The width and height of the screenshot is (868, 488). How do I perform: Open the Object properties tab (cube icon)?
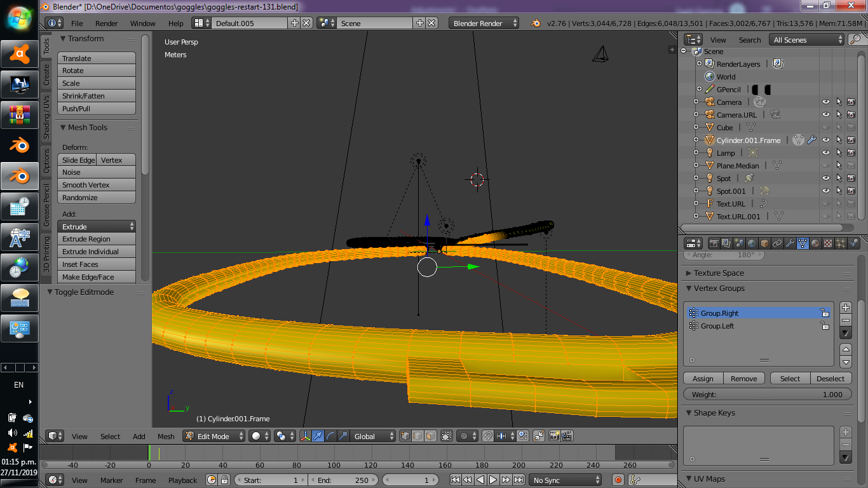click(764, 243)
